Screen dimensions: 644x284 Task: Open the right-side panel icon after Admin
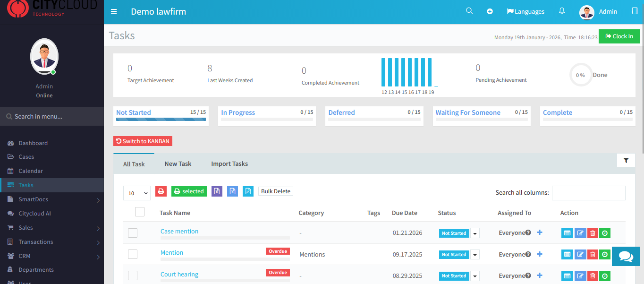(635, 11)
